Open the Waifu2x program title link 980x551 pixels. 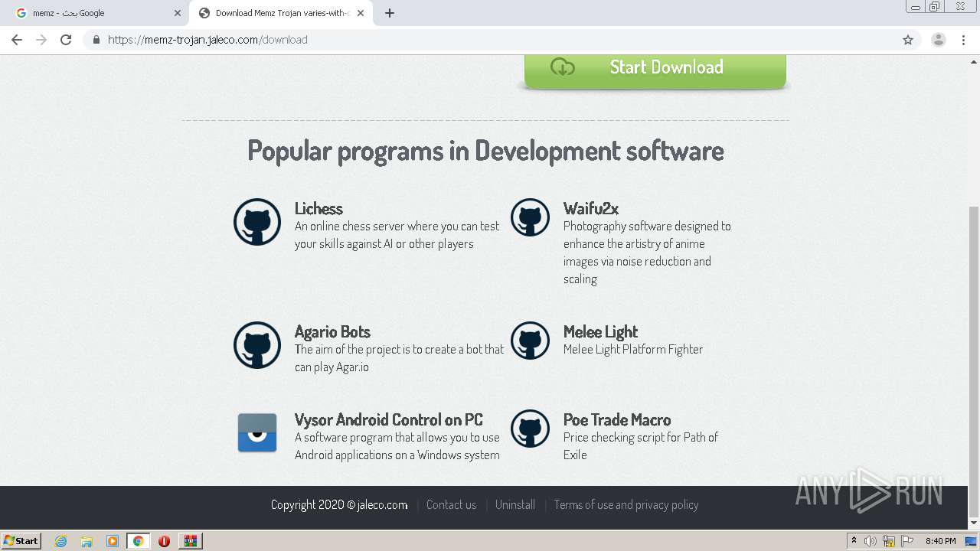[591, 208]
